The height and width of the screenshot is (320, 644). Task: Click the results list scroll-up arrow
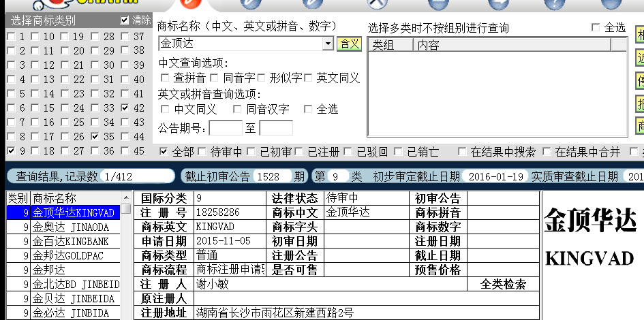(x=126, y=198)
